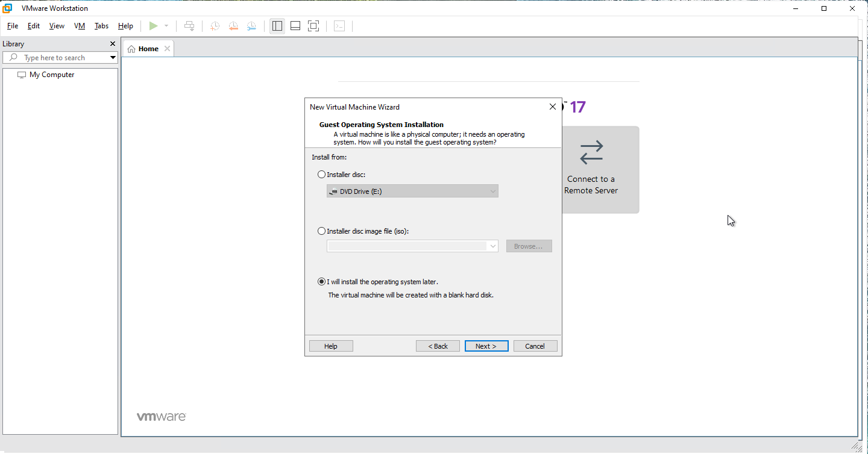Click the ISO image path text field
Image resolution: width=868 pixels, height=454 pixels.
point(407,246)
